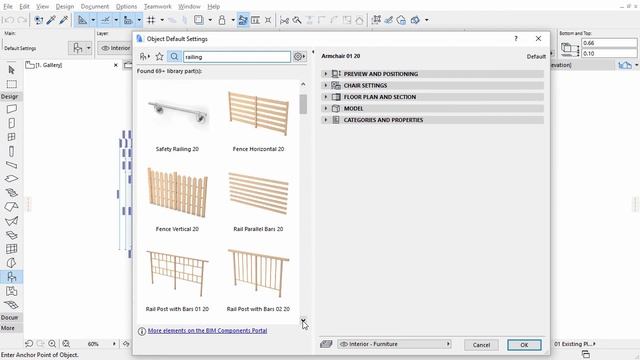Select the Shell tool in toolbox
Screen dimensions: 640x360
11,221
